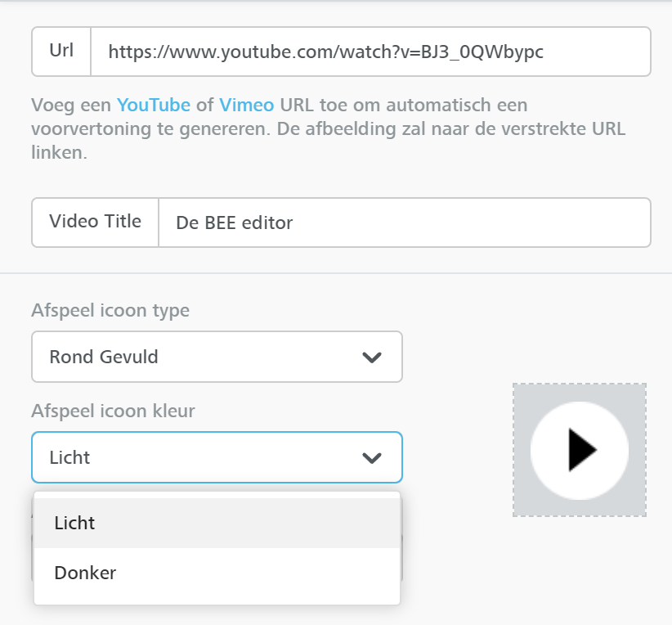Click the Afspeel icoon kleur heading

point(114,411)
